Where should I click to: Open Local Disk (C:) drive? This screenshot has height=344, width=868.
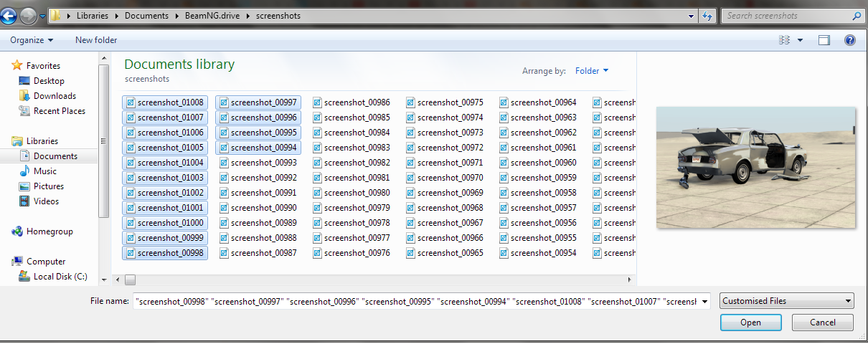[x=60, y=277]
